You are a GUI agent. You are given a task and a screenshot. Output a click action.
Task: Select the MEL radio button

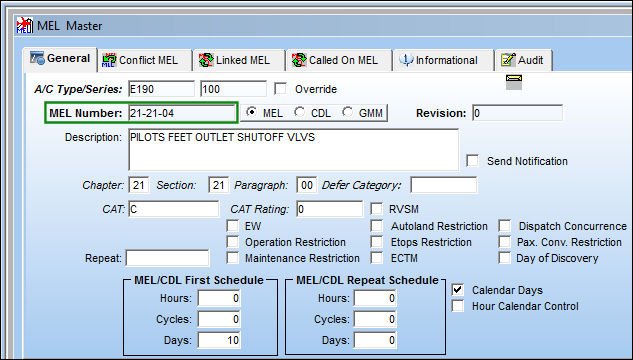coord(252,112)
